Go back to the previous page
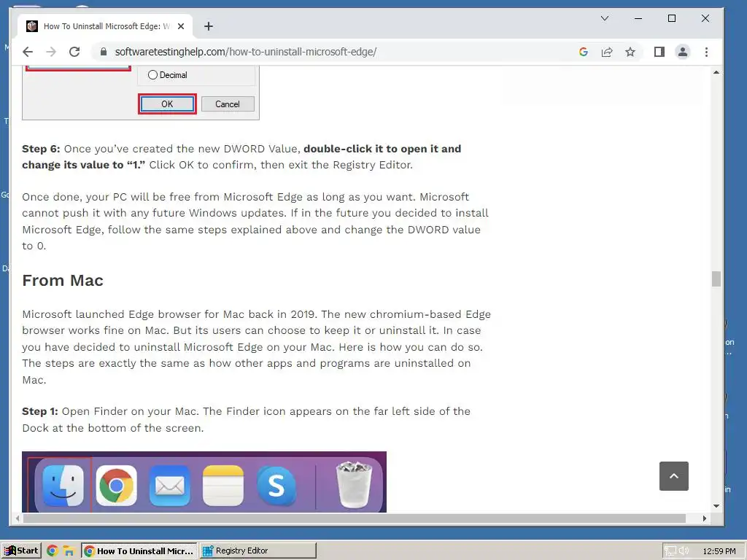Image resolution: width=747 pixels, height=560 pixels. tap(28, 52)
